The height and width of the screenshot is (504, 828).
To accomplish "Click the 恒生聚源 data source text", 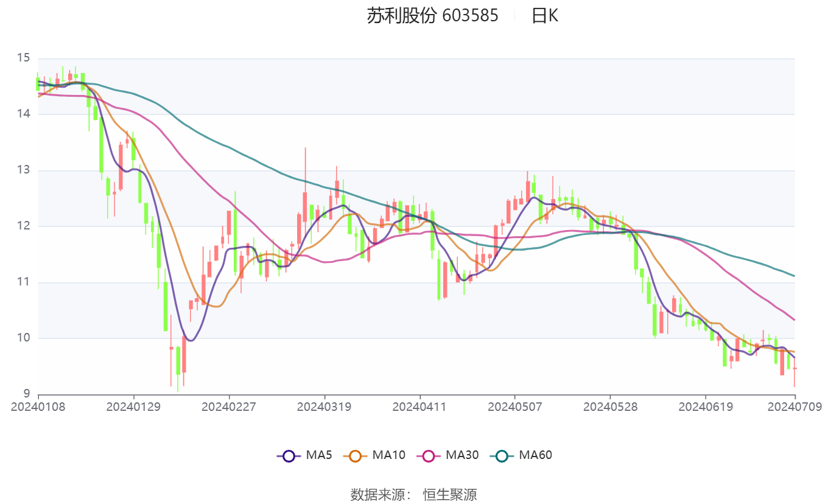I will 450,494.
